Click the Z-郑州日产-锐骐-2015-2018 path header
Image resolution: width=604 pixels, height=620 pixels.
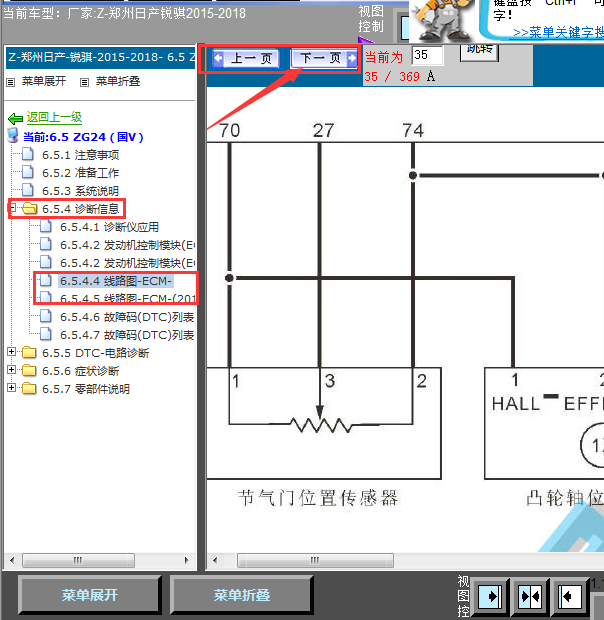100,57
